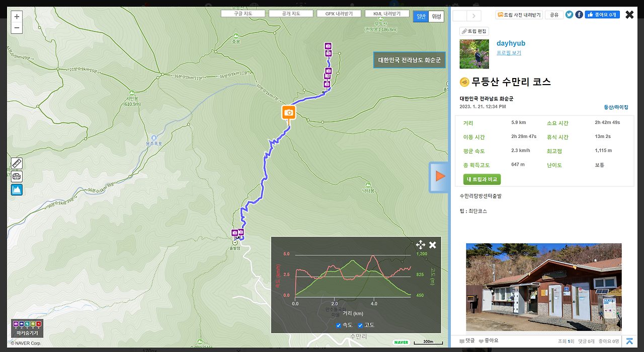Image resolution: width=644 pixels, height=352 pixels.
Task: Click the 대한민국 전라남도 화순군 map label box
Action: [410, 60]
